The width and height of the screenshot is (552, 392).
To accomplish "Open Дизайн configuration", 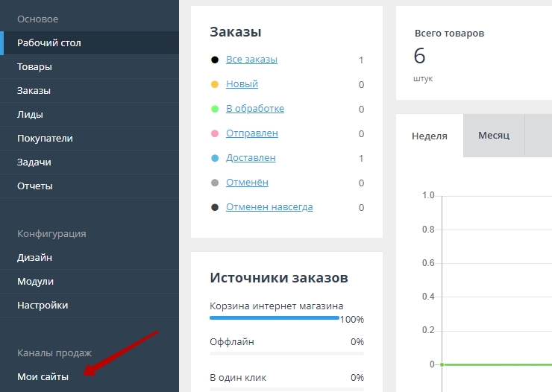I will click(x=35, y=258).
